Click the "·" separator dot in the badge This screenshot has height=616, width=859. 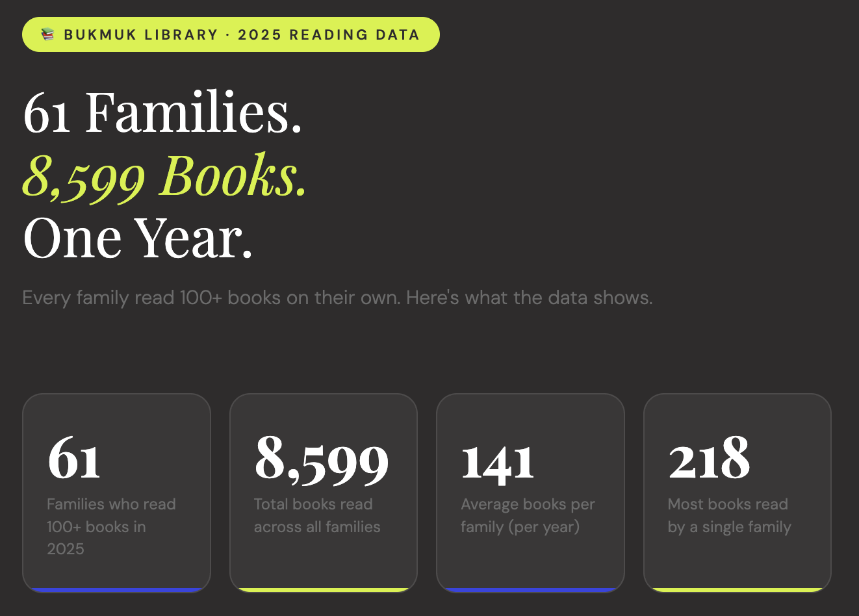(228, 35)
